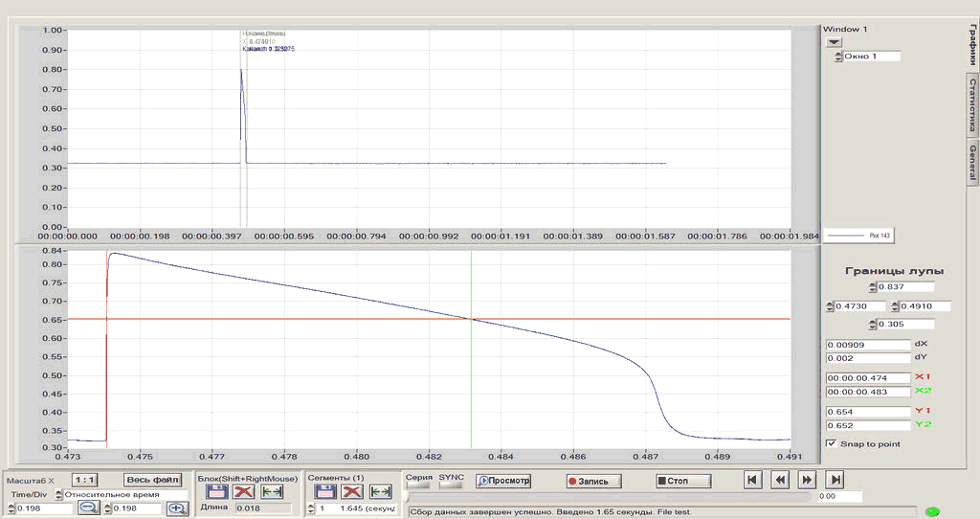Image resolution: width=980 pixels, height=519 pixels.
Task: Click the save icon under Блок
Action: pyautogui.click(x=217, y=492)
